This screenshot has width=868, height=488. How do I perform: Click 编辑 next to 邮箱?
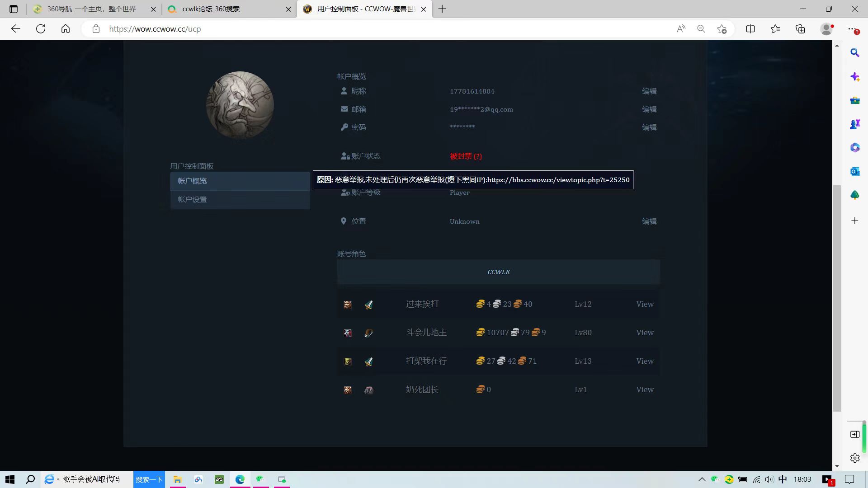coord(650,109)
